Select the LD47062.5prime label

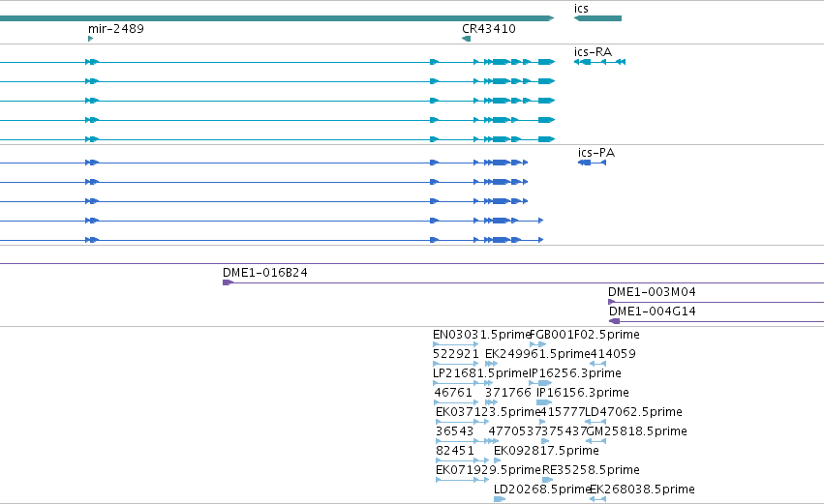634,412
